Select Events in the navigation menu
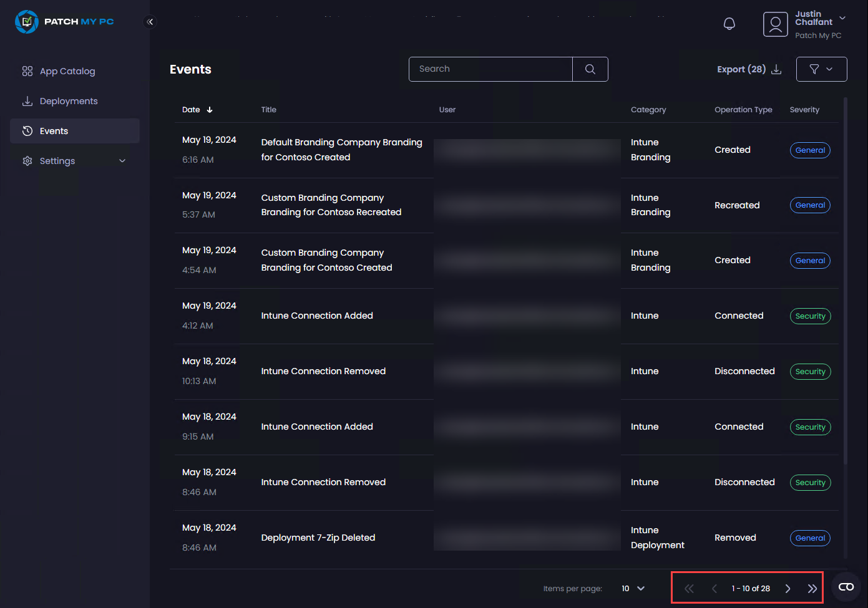The height and width of the screenshot is (608, 868). (54, 130)
